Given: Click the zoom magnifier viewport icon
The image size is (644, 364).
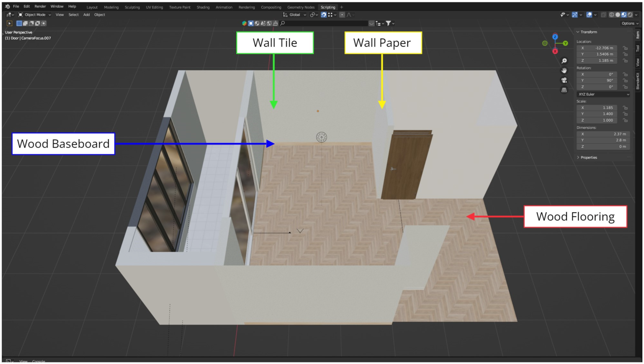Looking at the screenshot, I should point(564,61).
